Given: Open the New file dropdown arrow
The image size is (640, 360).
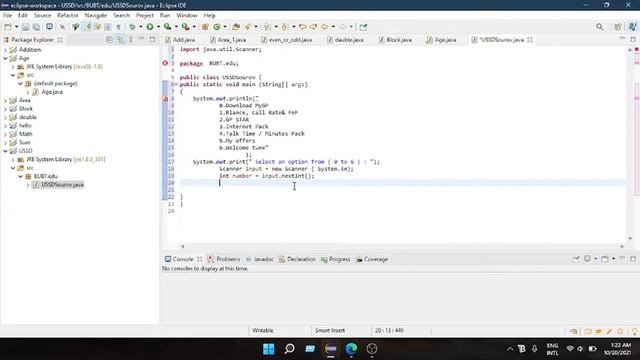Looking at the screenshot, I should point(16,27).
